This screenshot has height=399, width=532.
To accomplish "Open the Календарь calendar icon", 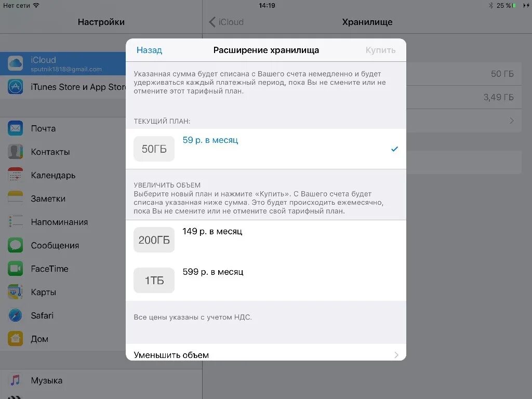I will 15,175.
